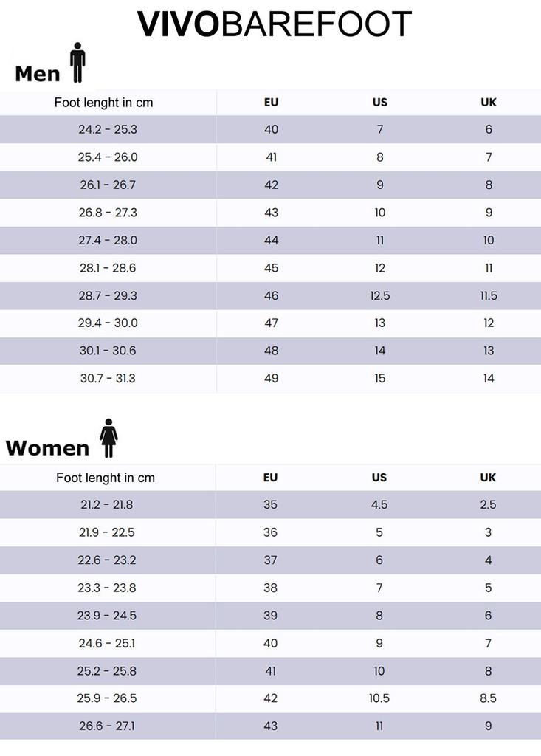Click the EU column header in Men table
Image resolution: width=541 pixels, height=756 pixels.
pos(271,103)
